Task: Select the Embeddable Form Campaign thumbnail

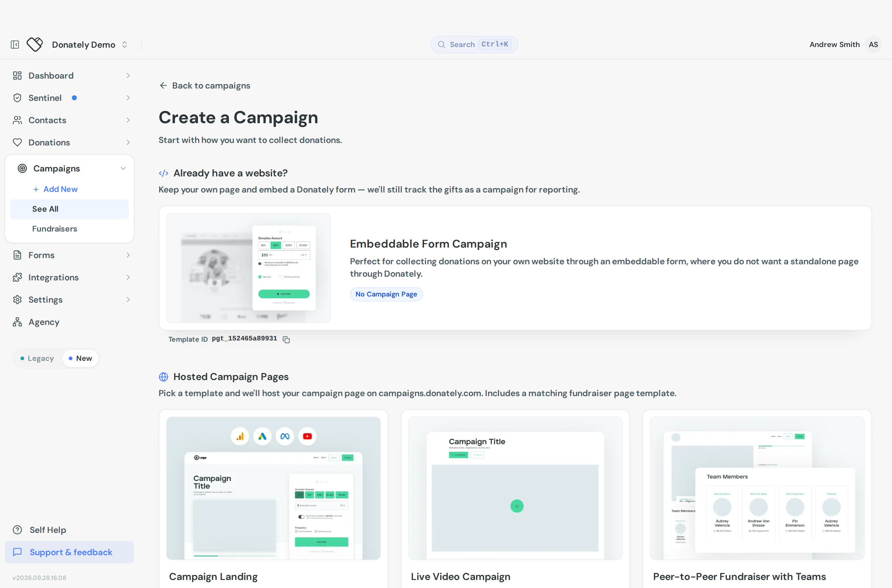Action: click(x=248, y=268)
